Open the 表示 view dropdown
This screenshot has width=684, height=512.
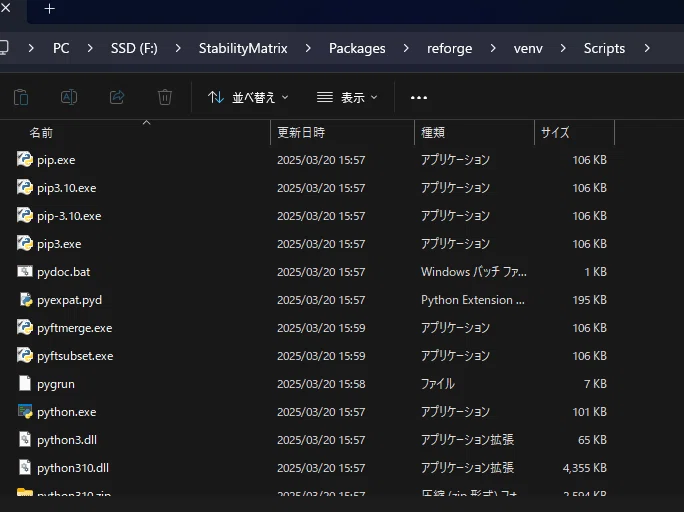347,97
